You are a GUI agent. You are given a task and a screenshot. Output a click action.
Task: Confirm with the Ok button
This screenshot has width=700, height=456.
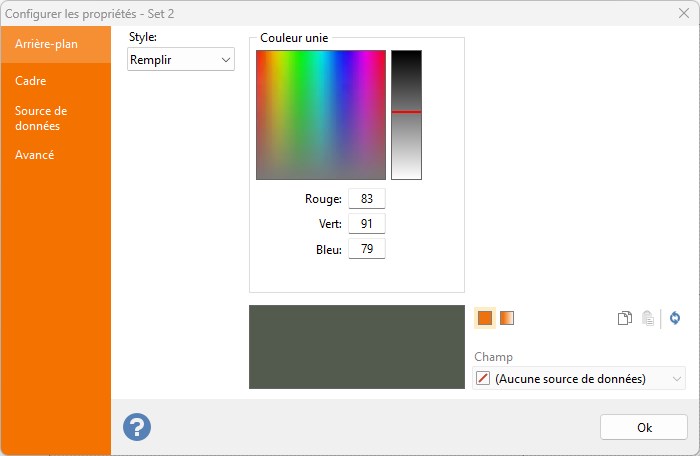(644, 427)
